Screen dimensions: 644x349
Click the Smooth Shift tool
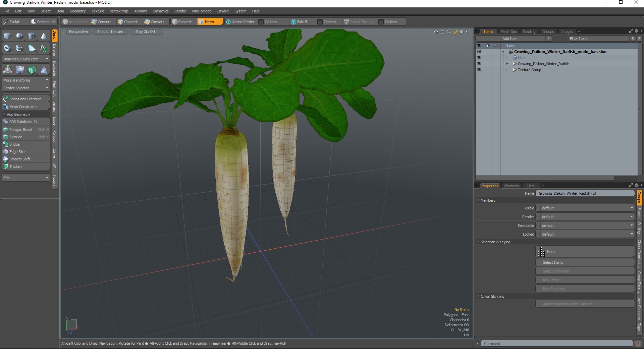point(26,159)
